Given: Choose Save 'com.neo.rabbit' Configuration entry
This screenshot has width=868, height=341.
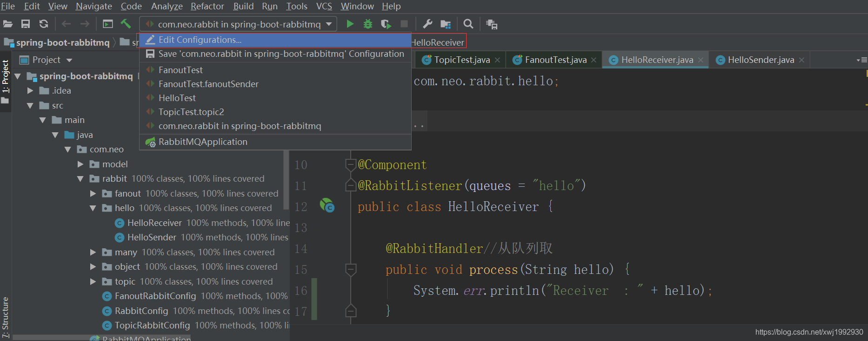Looking at the screenshot, I should tap(275, 54).
